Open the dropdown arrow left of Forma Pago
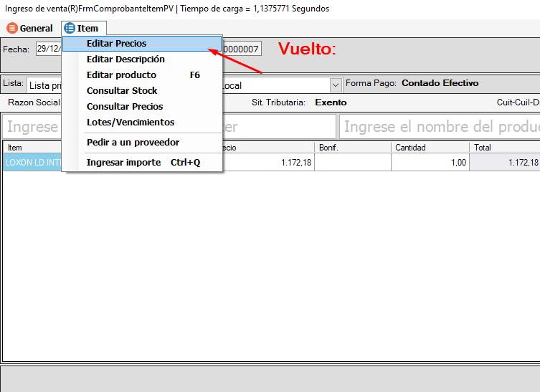 pyautogui.click(x=336, y=85)
